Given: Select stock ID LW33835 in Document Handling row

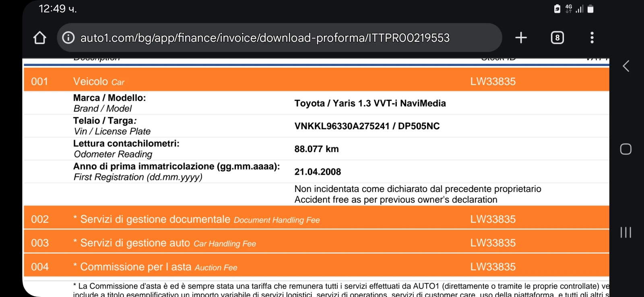Looking at the screenshot, I should 493,219.
